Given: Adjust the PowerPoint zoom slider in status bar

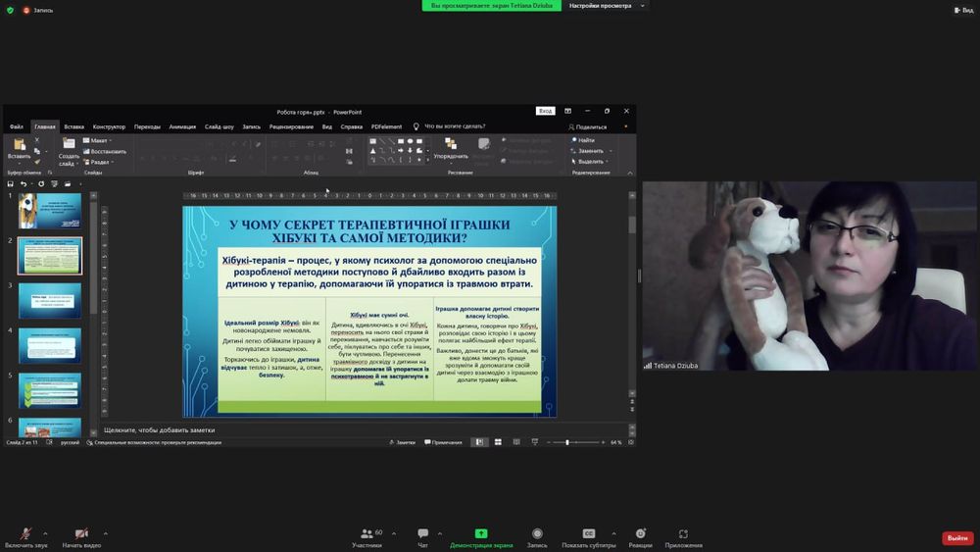Looking at the screenshot, I should (x=567, y=442).
